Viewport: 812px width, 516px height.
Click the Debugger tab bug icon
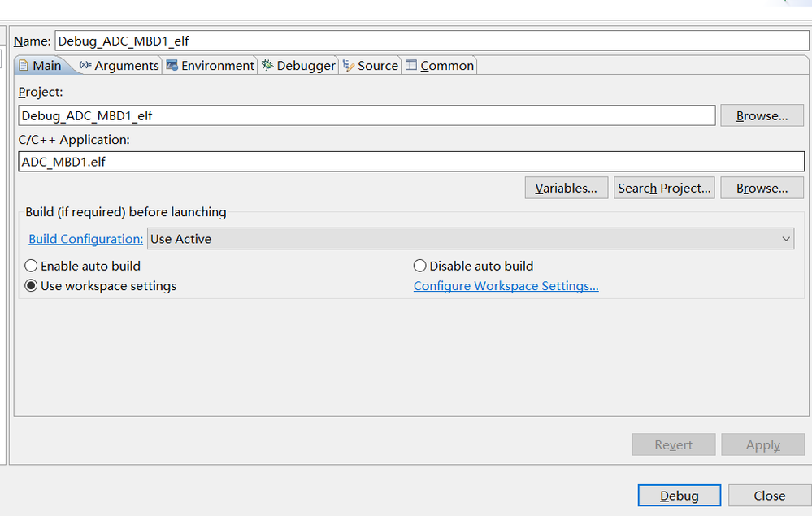267,65
